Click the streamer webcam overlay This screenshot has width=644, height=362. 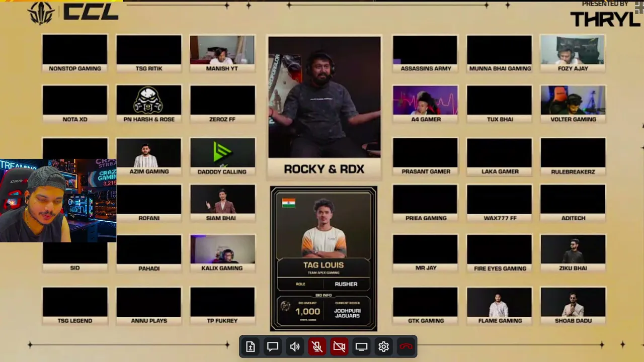tap(58, 201)
